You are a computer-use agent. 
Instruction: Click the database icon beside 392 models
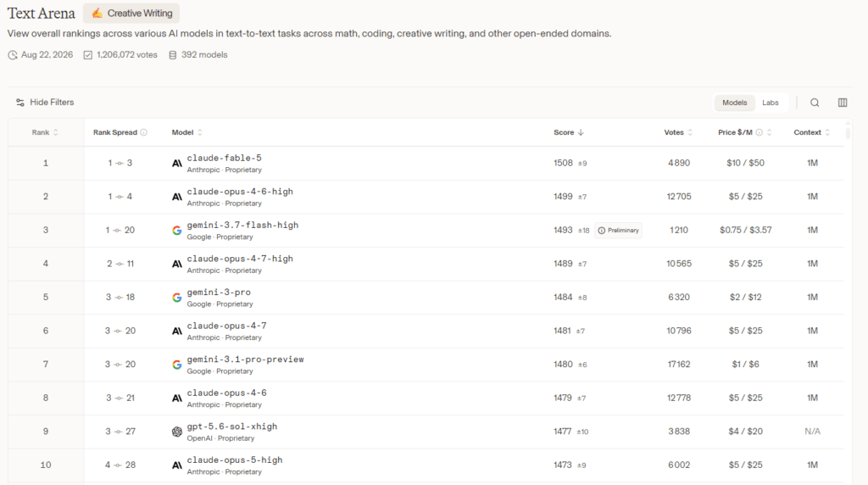(173, 55)
